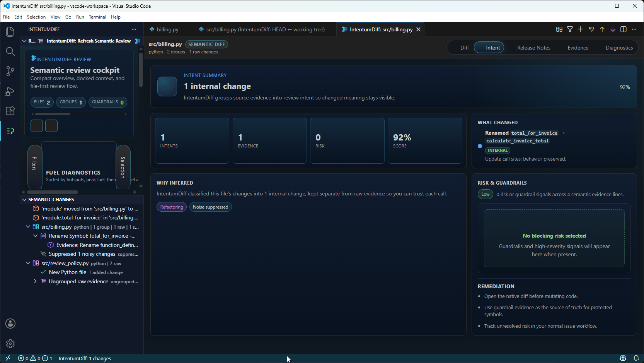This screenshot has height=363, width=644.
Task: Click the semantic diff compare icon in editor toolbar
Action: (559, 29)
